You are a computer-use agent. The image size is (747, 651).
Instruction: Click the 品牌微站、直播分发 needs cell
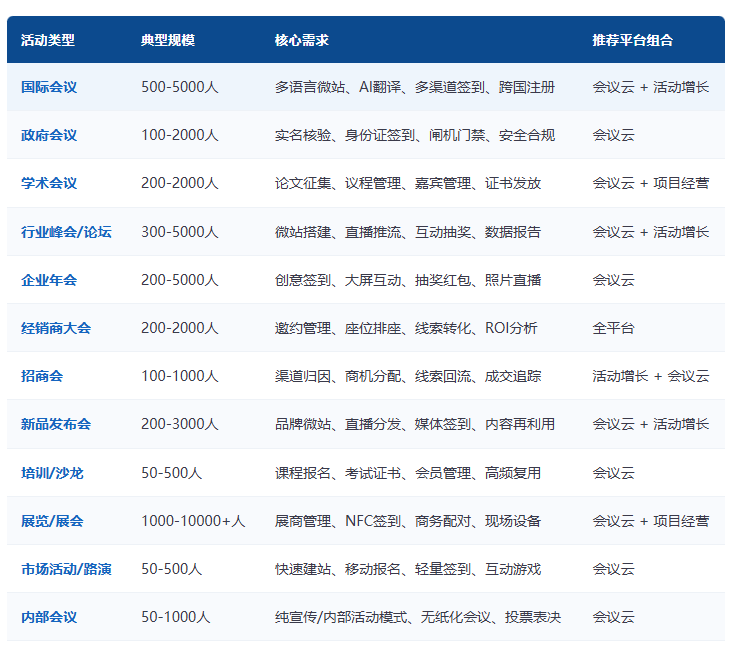click(414, 424)
